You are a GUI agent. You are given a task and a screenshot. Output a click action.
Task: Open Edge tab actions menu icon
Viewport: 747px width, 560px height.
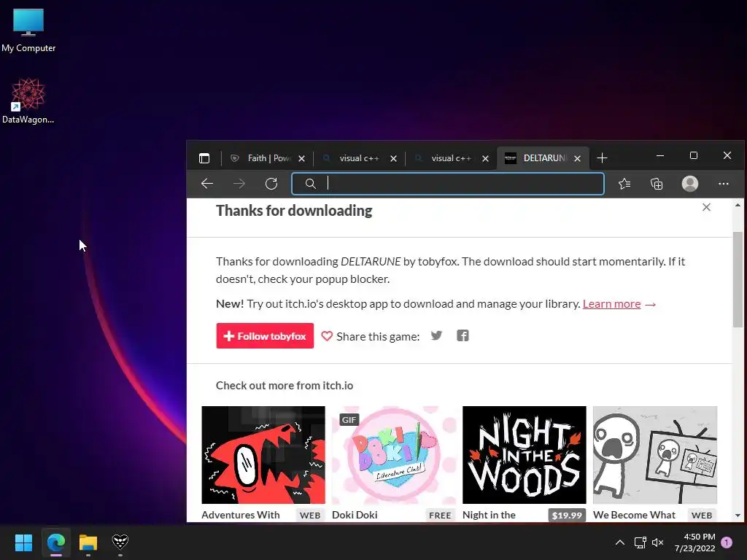point(204,158)
